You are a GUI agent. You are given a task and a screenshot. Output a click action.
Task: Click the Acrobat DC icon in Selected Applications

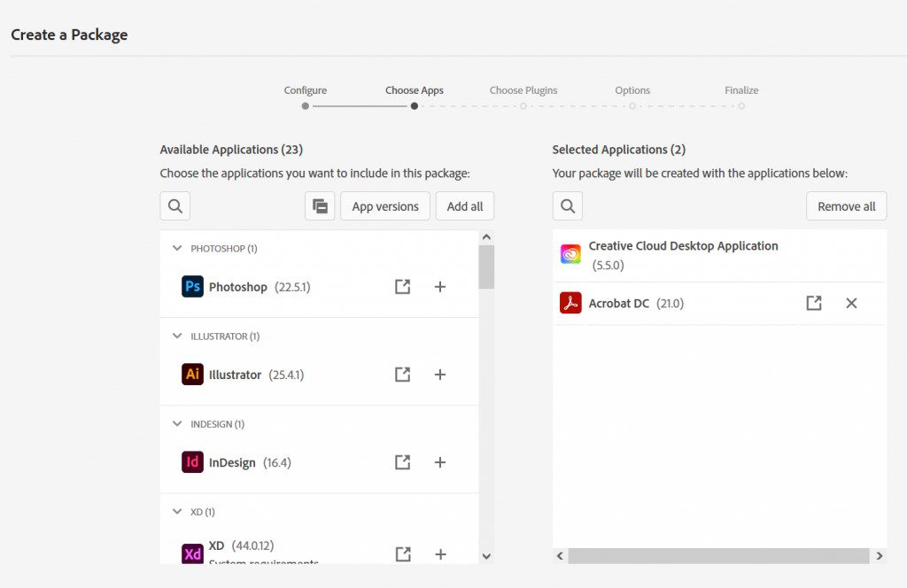(x=570, y=303)
